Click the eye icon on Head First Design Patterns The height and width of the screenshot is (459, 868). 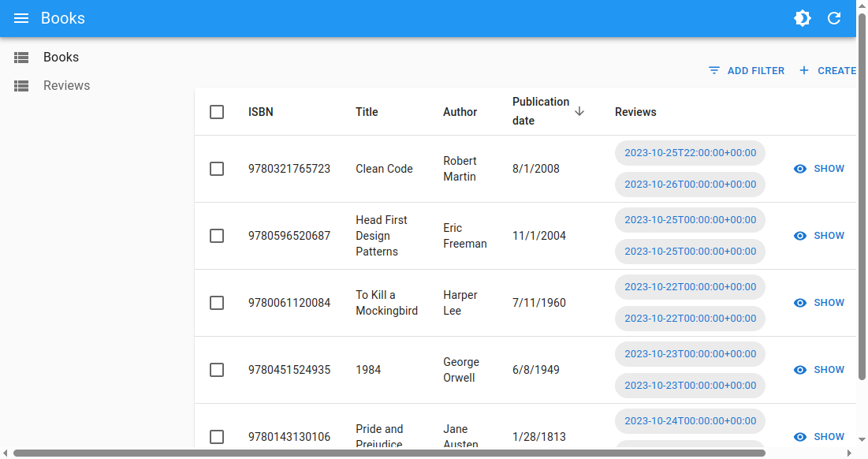[x=799, y=235]
